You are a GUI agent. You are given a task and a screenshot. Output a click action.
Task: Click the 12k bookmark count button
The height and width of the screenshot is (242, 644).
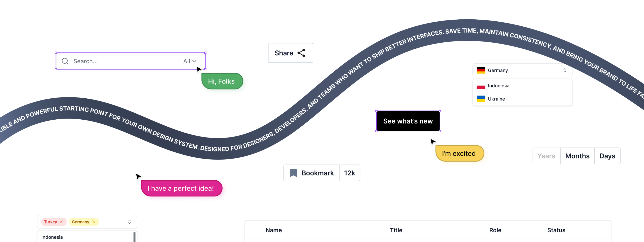[x=350, y=173]
